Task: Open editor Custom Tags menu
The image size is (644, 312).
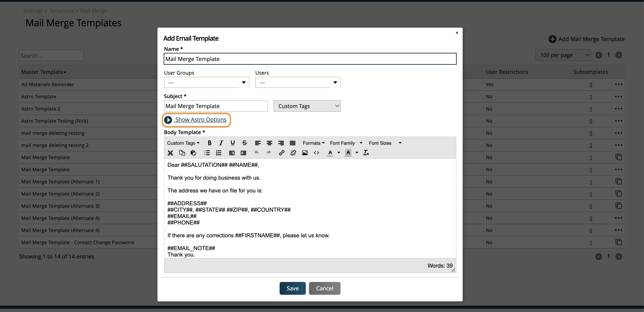Action: coord(183,143)
